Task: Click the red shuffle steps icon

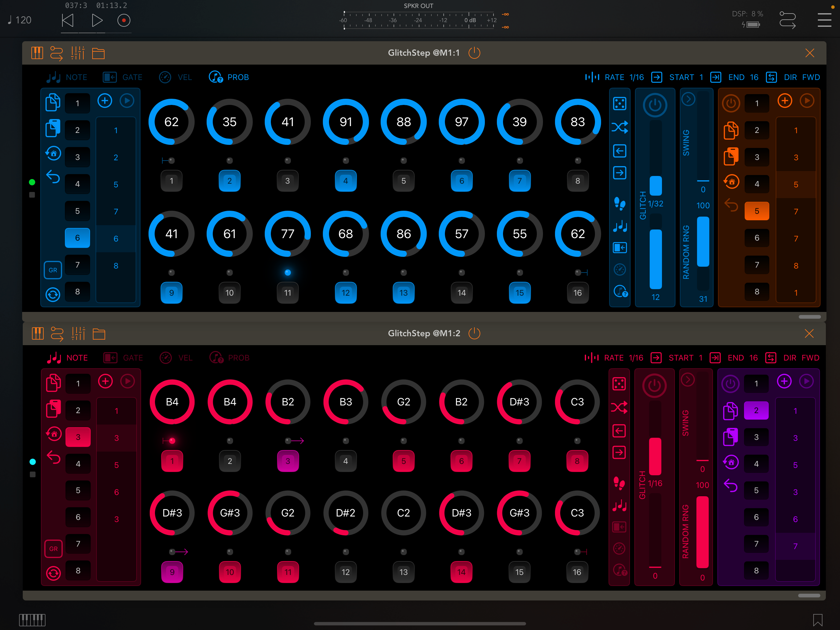Action: click(x=619, y=407)
